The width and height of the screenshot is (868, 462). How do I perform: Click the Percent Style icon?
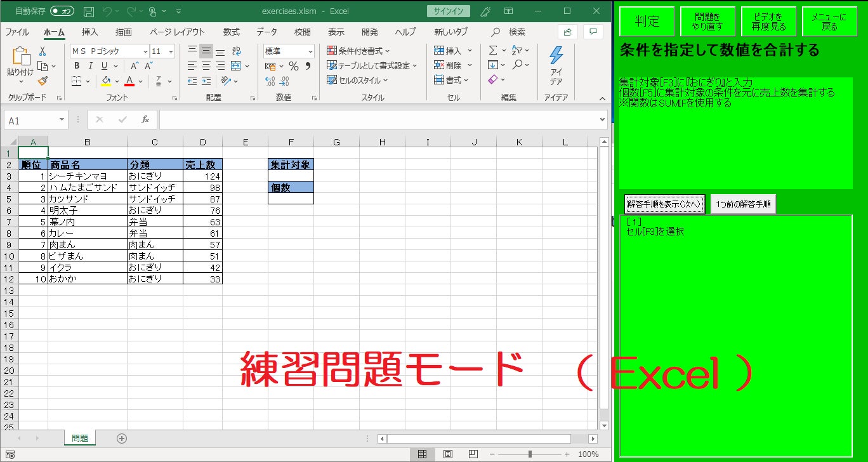pyautogui.click(x=293, y=66)
